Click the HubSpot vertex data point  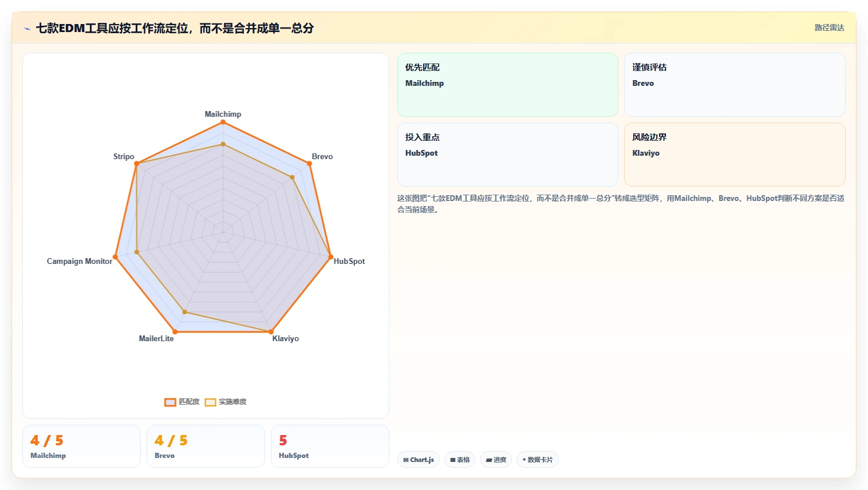point(330,257)
